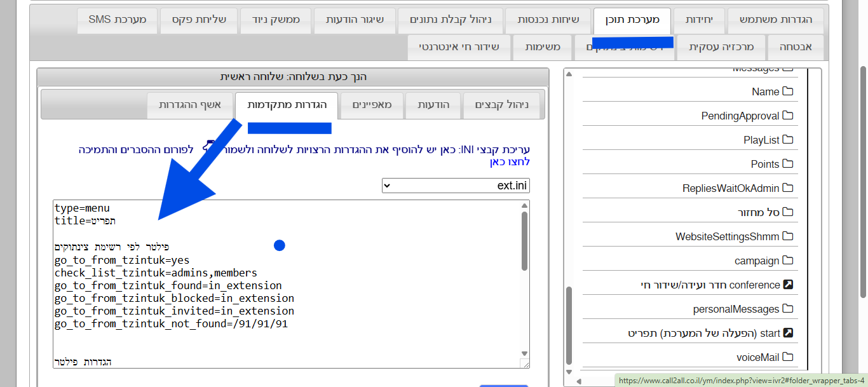
Task: Click the link icon beside the INI editing instructions
Action: (208, 145)
